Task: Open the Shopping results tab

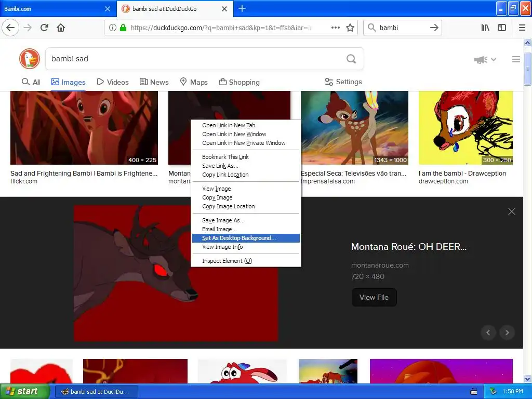Action: pyautogui.click(x=239, y=82)
